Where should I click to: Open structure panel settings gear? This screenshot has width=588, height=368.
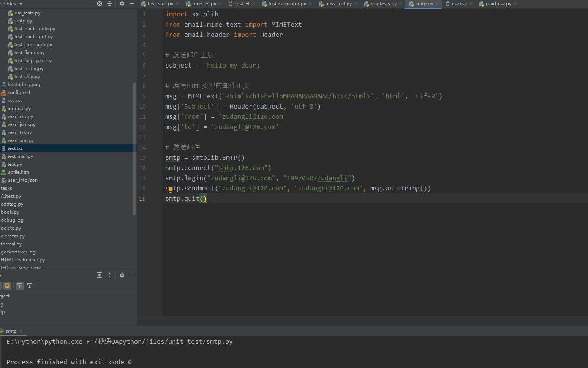coord(122,275)
